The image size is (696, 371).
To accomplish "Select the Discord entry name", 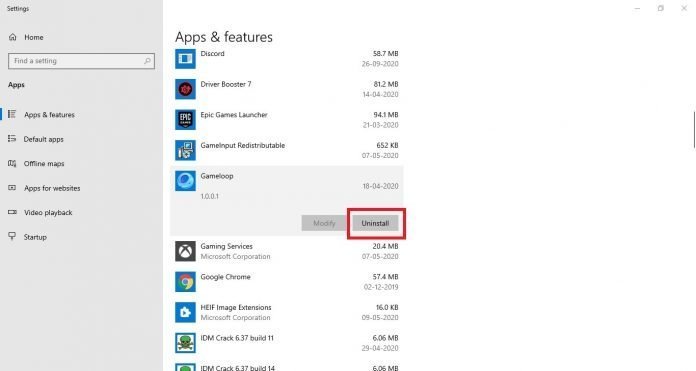I will point(212,53).
